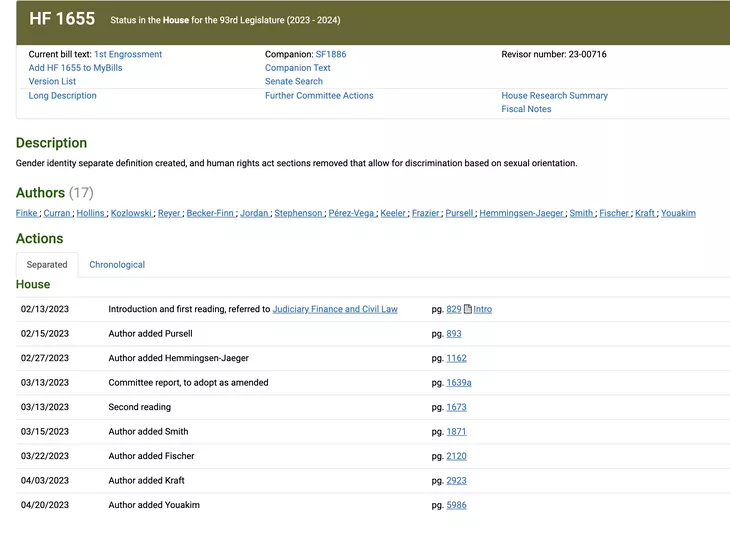This screenshot has height=538, width=730.
Task: Open journal page 893
Action: point(454,334)
